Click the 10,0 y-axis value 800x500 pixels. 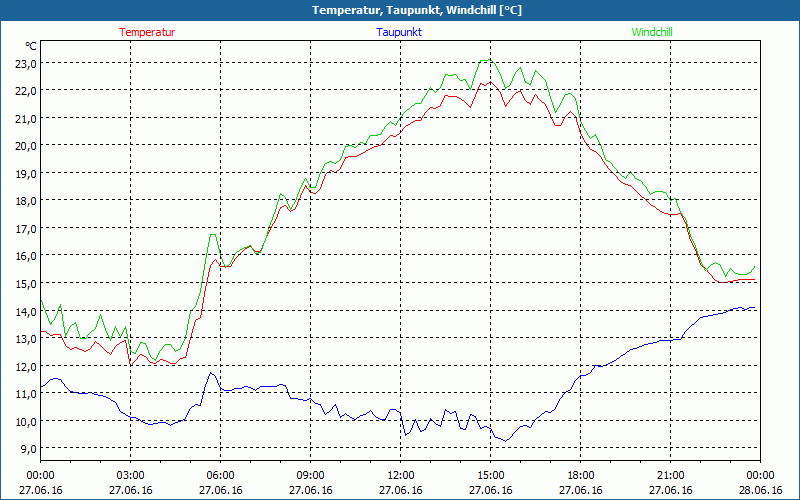(x=26, y=421)
